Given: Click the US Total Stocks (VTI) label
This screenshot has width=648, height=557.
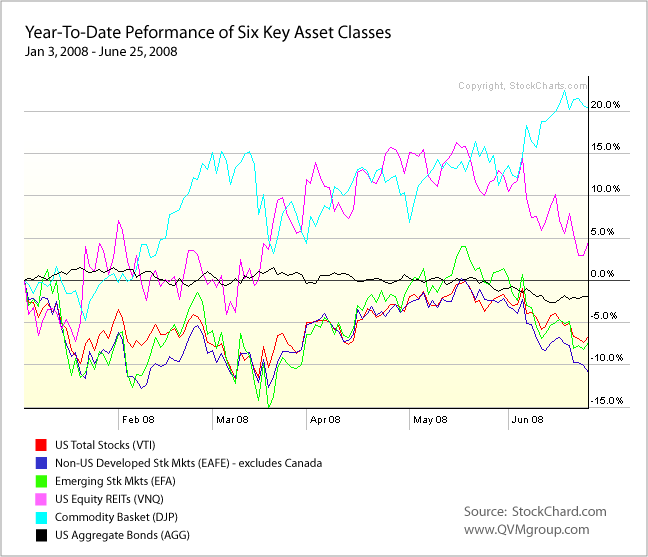Looking at the screenshot, I should [108, 445].
